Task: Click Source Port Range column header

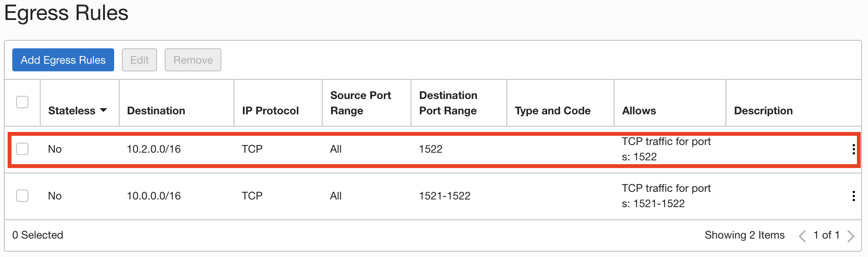Action: 360,103
